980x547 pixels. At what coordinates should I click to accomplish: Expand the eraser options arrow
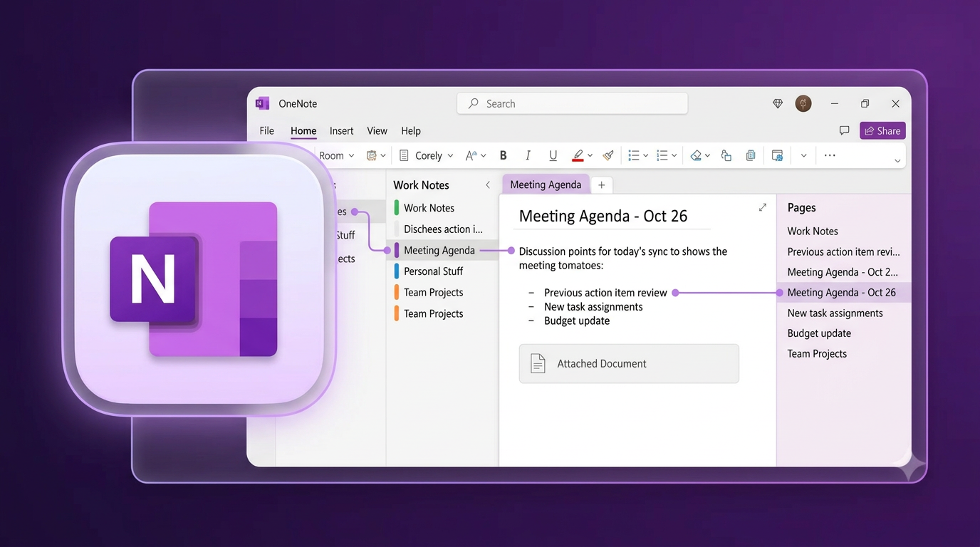pos(708,155)
